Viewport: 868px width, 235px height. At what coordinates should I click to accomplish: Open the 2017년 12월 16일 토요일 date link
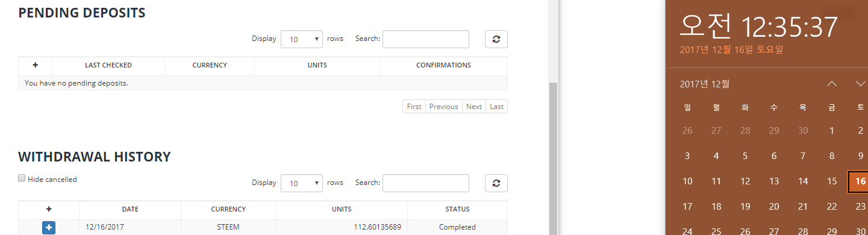[731, 49]
